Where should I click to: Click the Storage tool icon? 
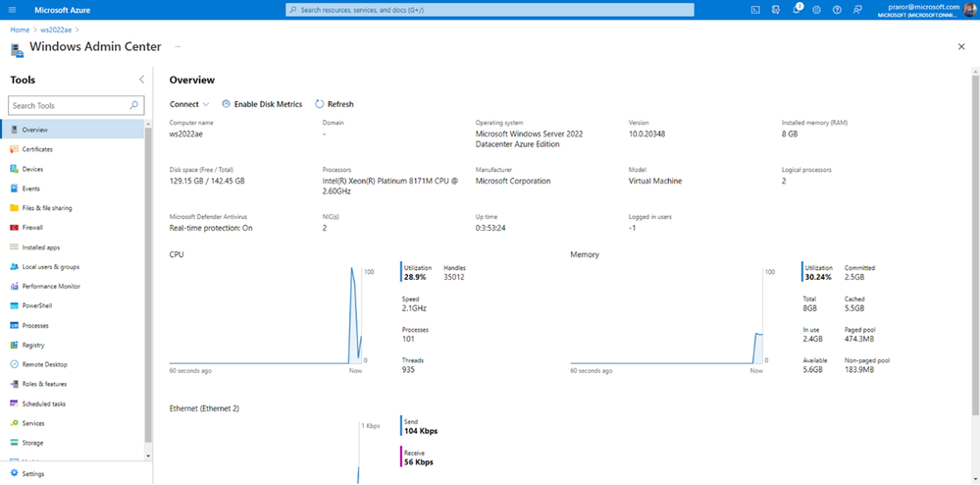pyautogui.click(x=14, y=443)
